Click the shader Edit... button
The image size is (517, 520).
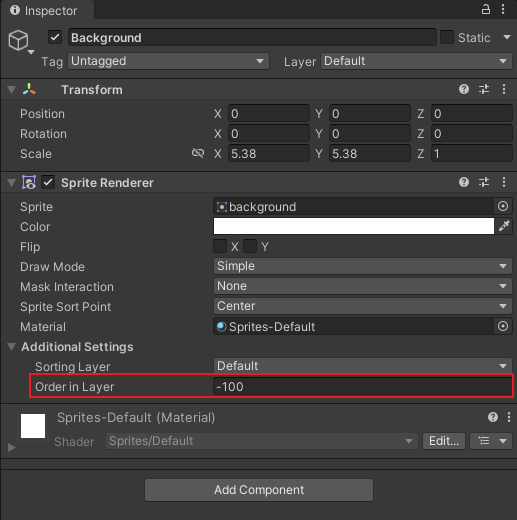(x=444, y=441)
